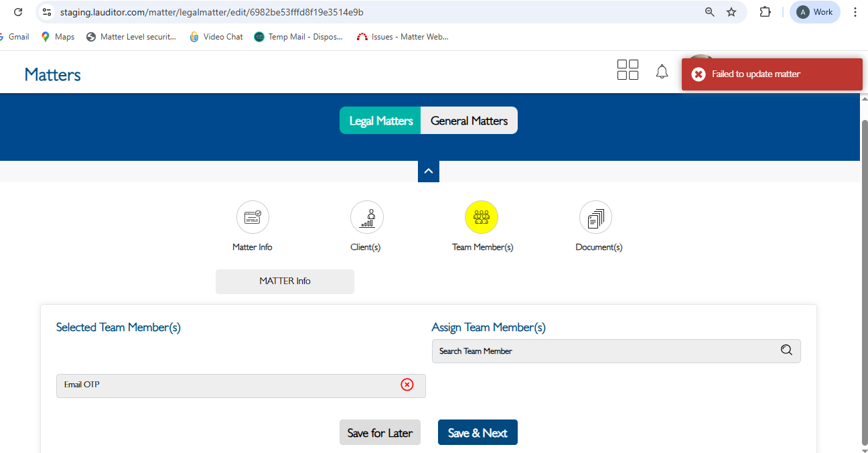Open Chrome extensions puzzle icon

[x=765, y=12]
